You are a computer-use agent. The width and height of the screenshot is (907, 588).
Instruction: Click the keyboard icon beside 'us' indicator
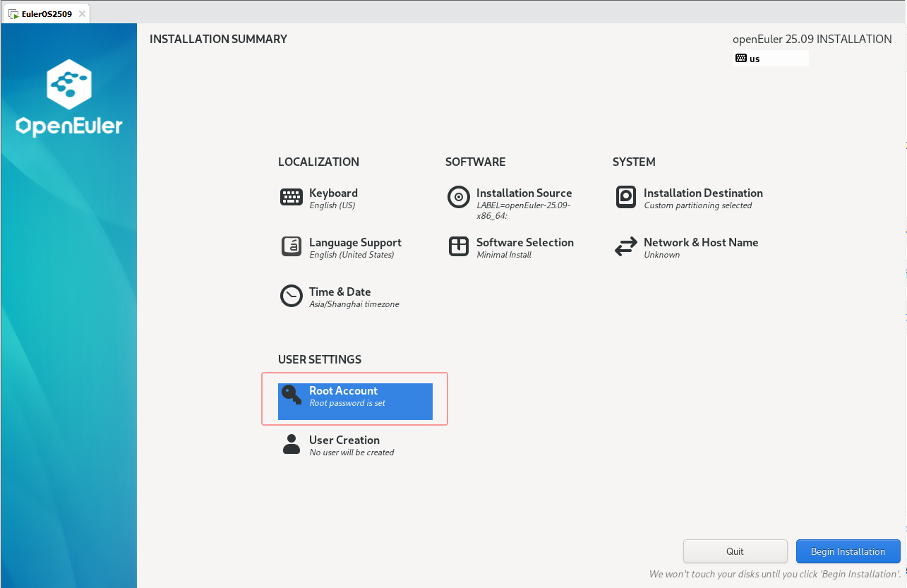tap(740, 58)
